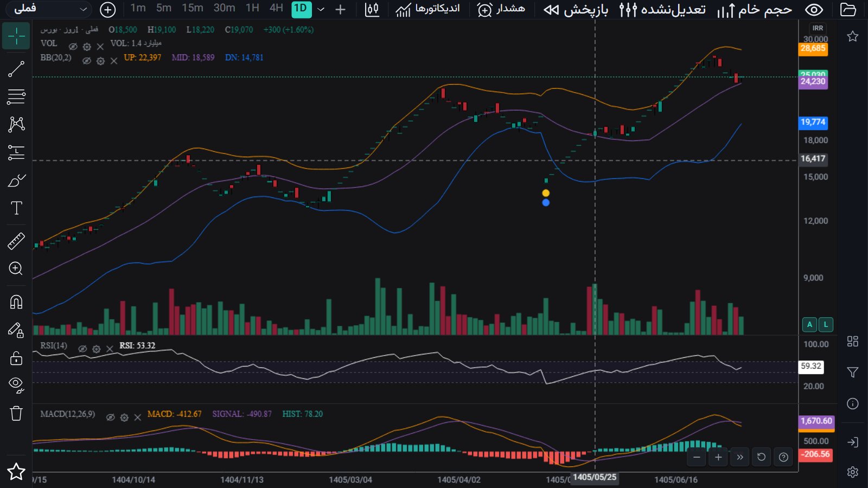Start bar replay with بازپخش
The width and height of the screenshot is (868, 488).
576,9
